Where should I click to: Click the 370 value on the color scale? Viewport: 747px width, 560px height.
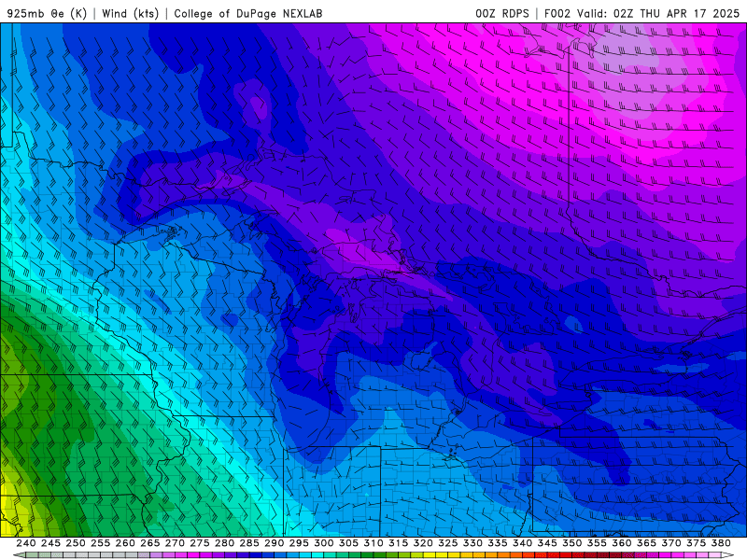pos(671,543)
